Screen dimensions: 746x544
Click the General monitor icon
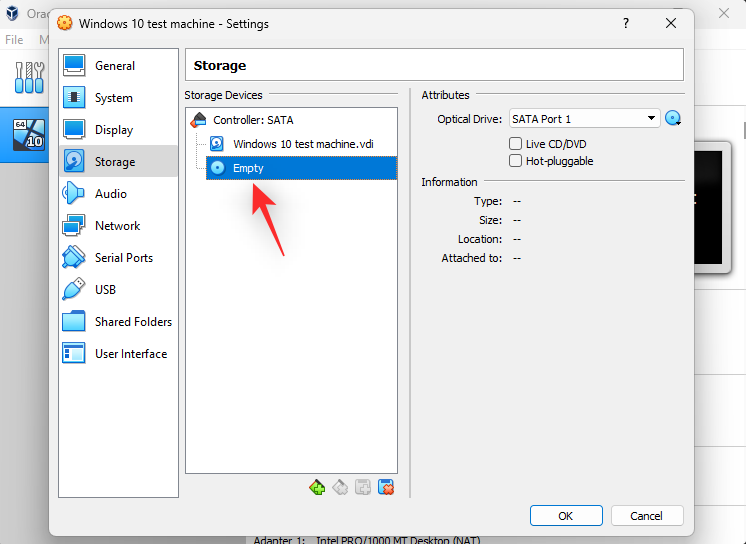[x=74, y=65]
